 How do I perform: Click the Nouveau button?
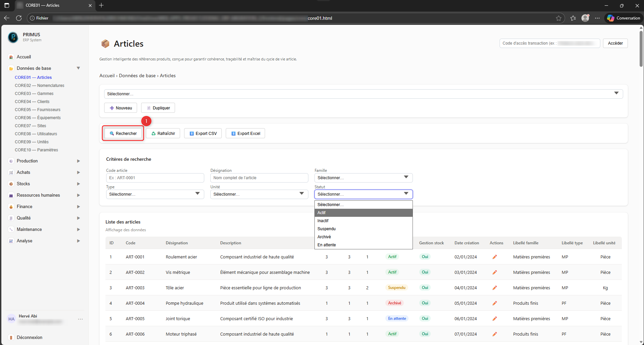tap(121, 108)
